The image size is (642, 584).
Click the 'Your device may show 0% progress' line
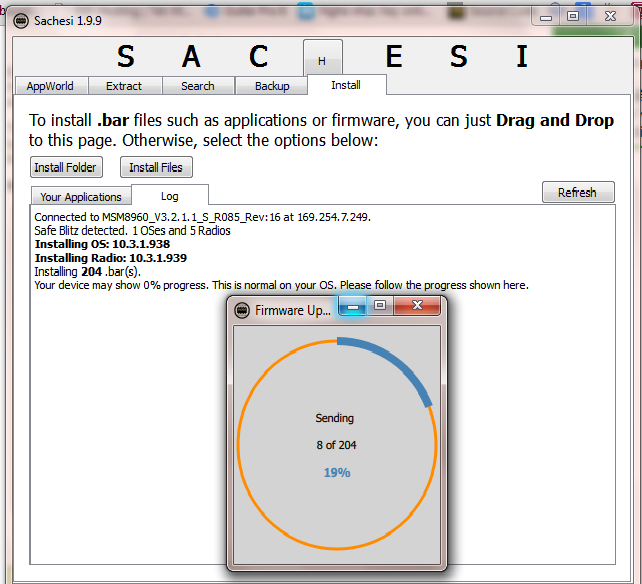coord(282,285)
